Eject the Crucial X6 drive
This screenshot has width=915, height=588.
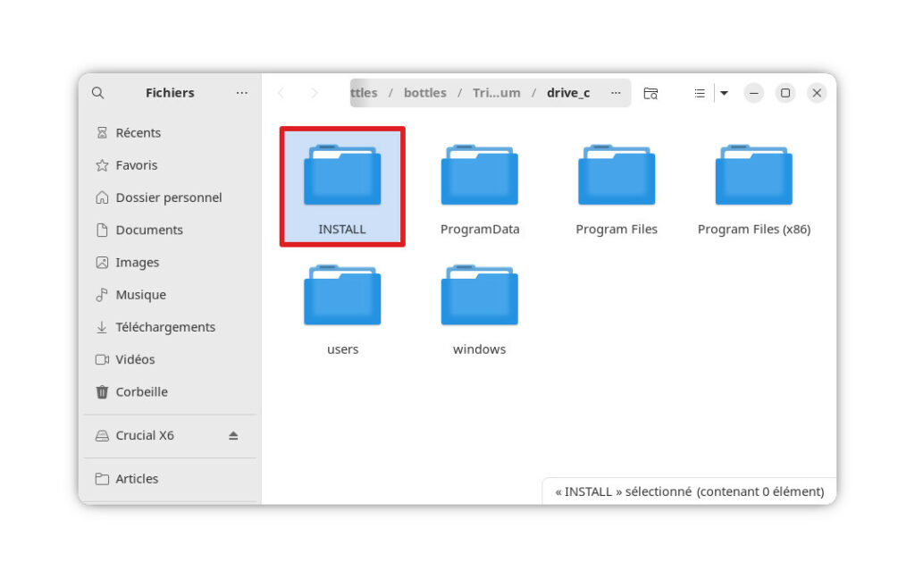coord(233,436)
